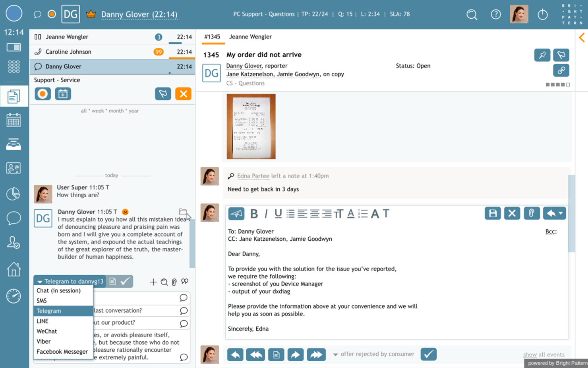The height and width of the screenshot is (368, 588).
Task: Open the contacts directory icon
Action: (14, 168)
